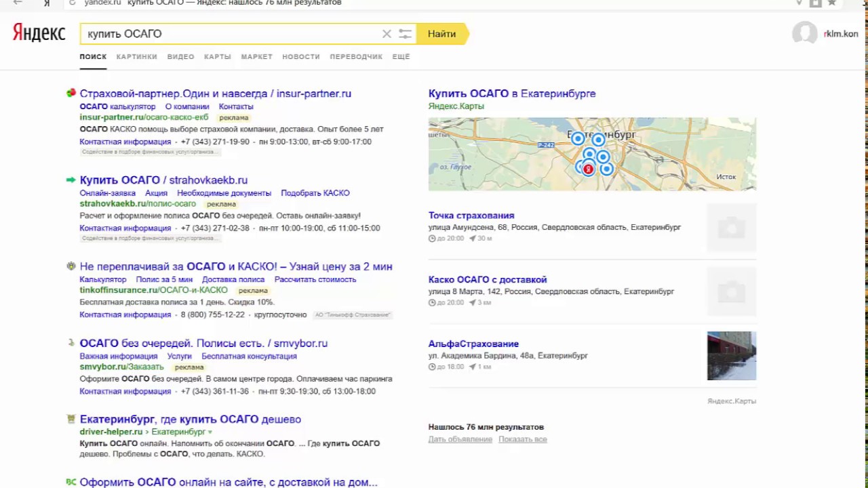This screenshot has height=488, width=868.
Task: Click the user avatar icon
Action: (804, 33)
